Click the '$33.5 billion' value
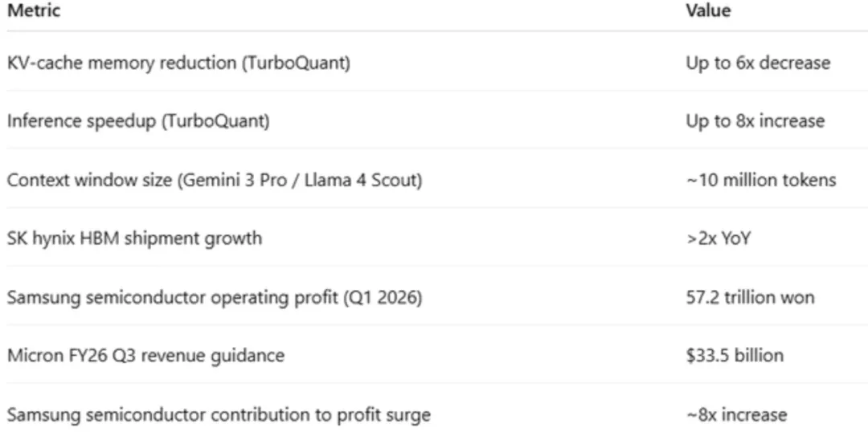Viewport: 868px width, 432px height. point(735,355)
